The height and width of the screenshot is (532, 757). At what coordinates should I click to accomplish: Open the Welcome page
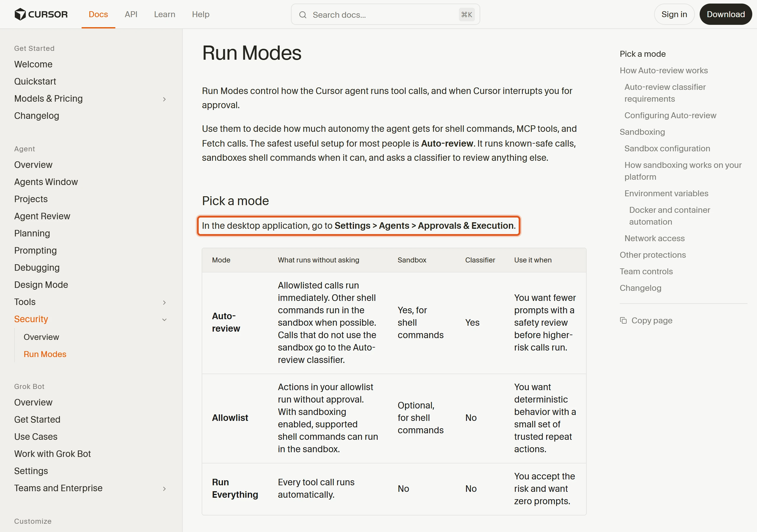pyautogui.click(x=33, y=64)
